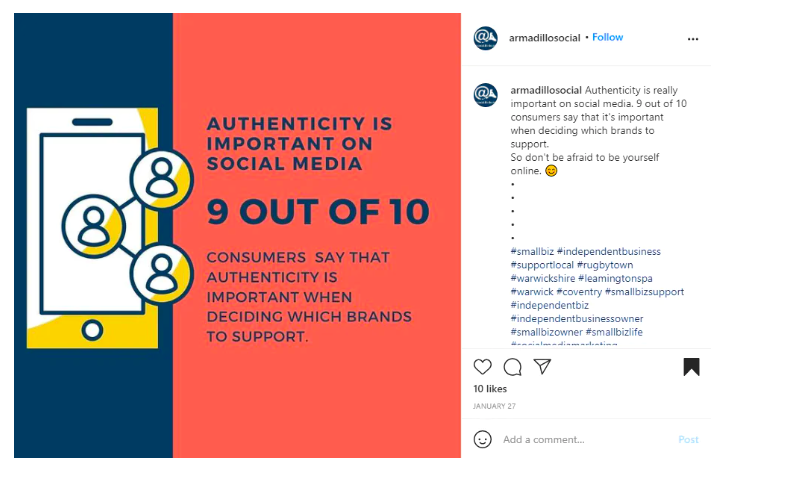The image size is (785, 478).
Task: Open the #smallbizsupport hashtag
Action: point(644,292)
